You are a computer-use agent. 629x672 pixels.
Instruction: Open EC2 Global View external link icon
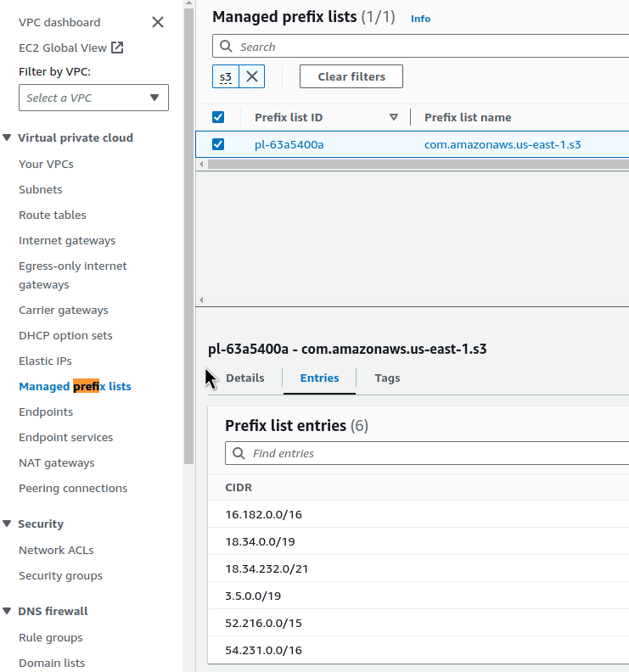(117, 48)
